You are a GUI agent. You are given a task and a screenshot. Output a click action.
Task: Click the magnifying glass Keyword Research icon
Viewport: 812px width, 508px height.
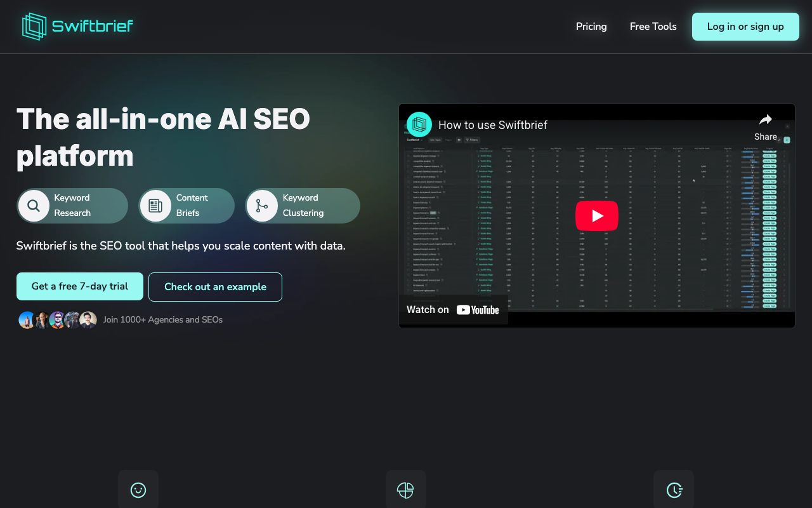tap(34, 206)
